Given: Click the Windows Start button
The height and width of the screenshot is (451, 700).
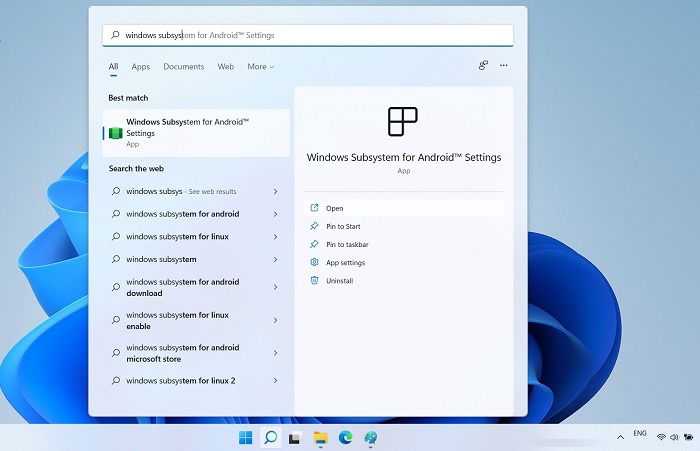Looking at the screenshot, I should pos(246,438).
